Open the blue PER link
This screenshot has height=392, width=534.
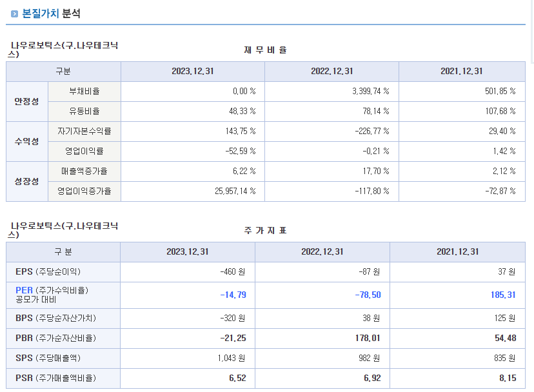coord(24,291)
